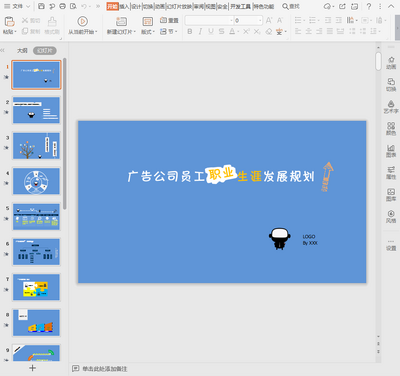Click the Print preview icon
Viewport: 400px width, 376px height.
pyautogui.click(x=73, y=6)
